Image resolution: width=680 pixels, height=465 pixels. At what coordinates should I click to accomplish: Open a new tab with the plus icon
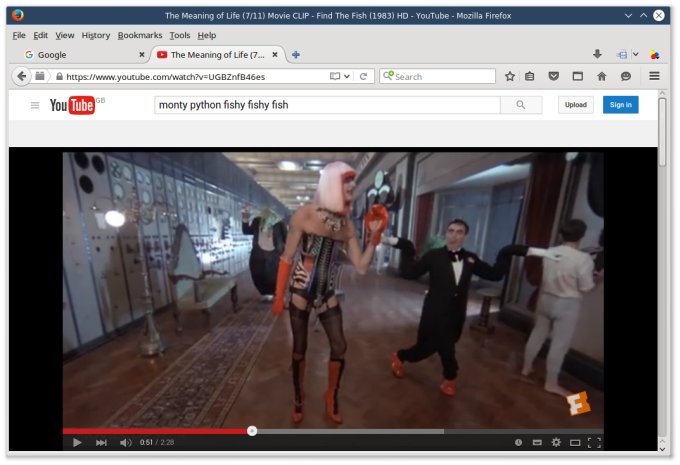296,55
